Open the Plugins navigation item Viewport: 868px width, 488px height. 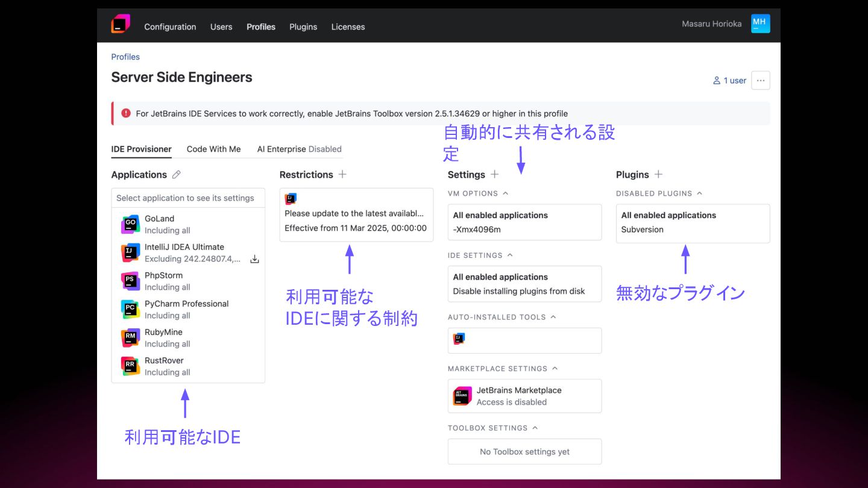click(x=303, y=27)
